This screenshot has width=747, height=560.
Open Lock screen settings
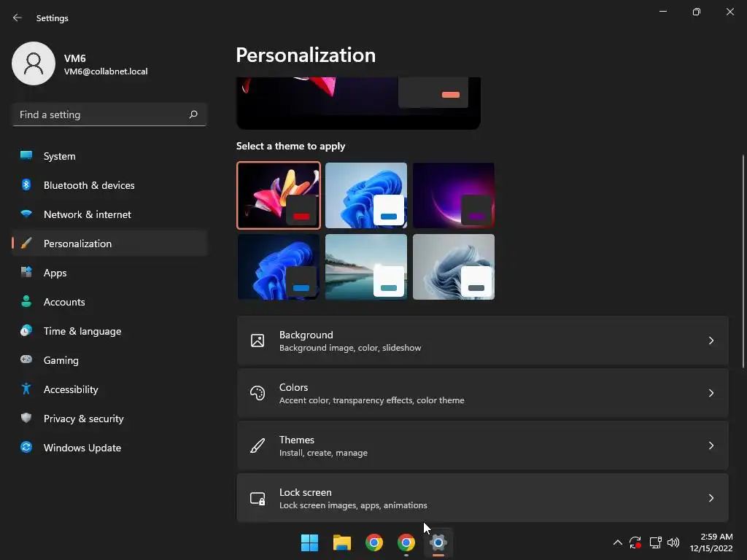coord(483,497)
